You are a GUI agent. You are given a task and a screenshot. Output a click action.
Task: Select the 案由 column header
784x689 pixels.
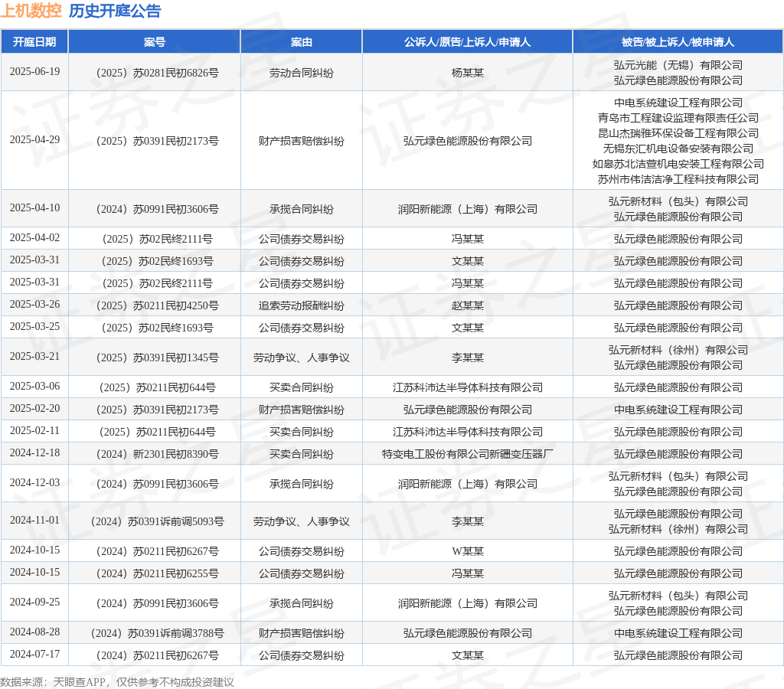tap(302, 42)
